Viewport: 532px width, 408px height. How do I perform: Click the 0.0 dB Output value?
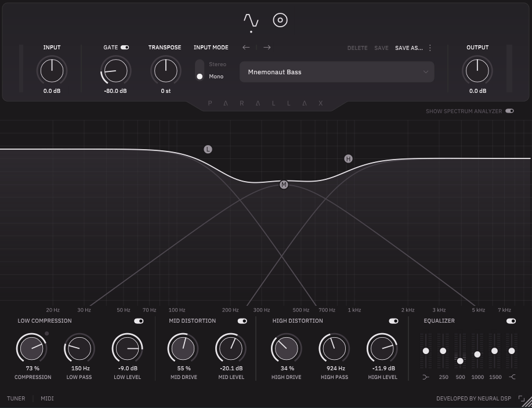coord(477,91)
